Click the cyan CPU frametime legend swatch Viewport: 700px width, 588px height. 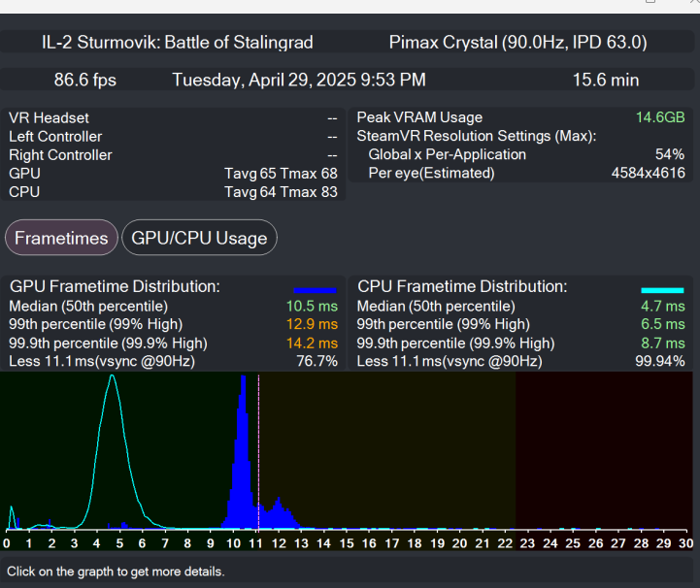(662, 289)
